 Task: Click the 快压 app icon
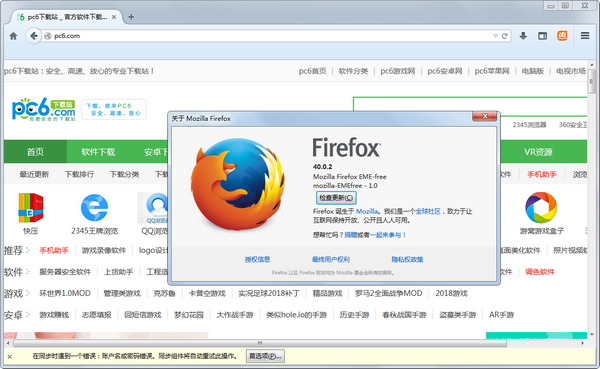[31, 208]
